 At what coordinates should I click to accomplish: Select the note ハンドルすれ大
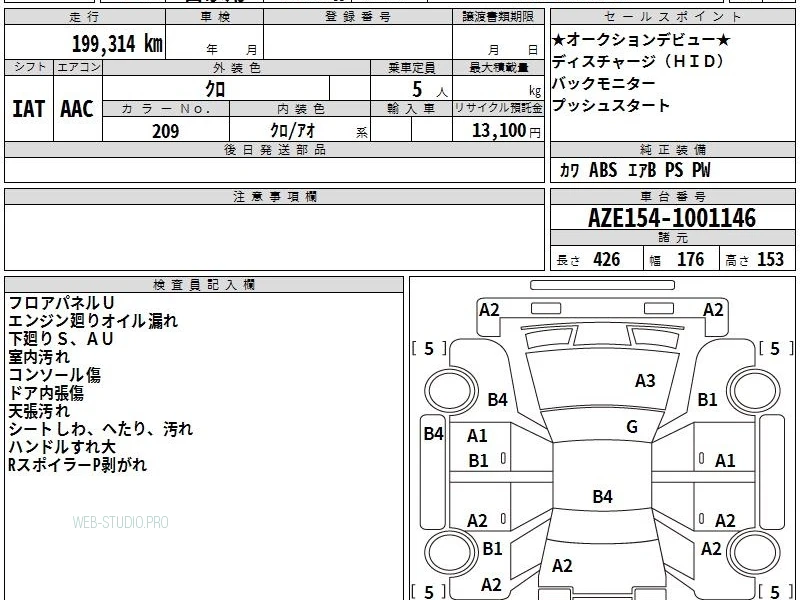[x=62, y=446]
